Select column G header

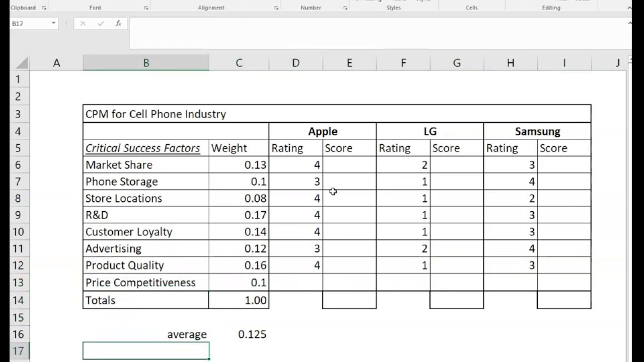coord(457,63)
